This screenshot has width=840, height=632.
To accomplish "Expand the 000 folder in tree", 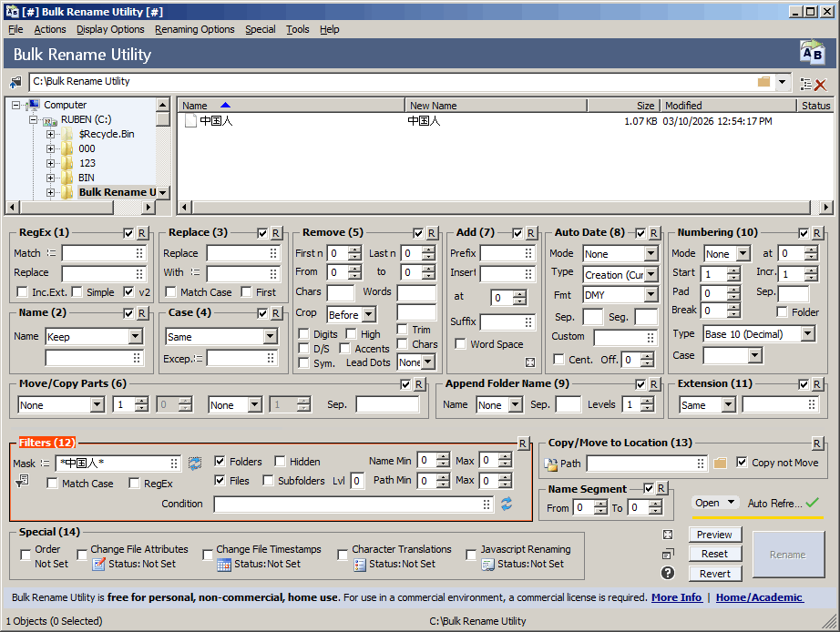I will click(x=50, y=149).
